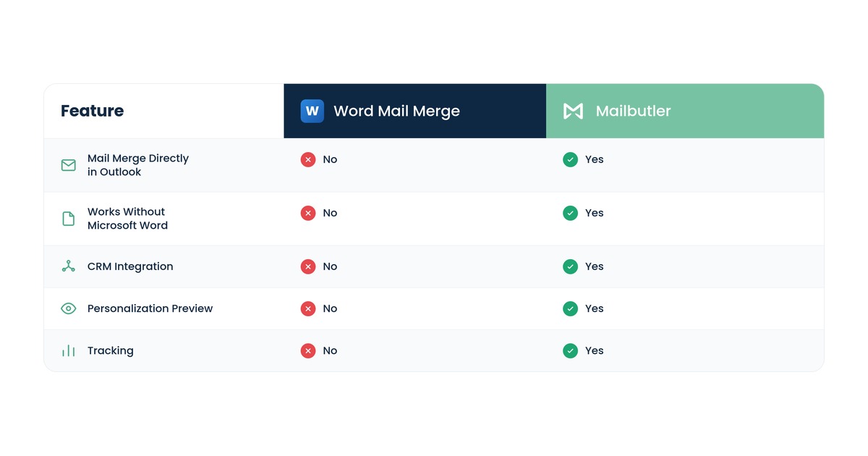The width and height of the screenshot is (868, 456).
Task: Click the envelope icon for Mail Merge row
Action: (69, 165)
